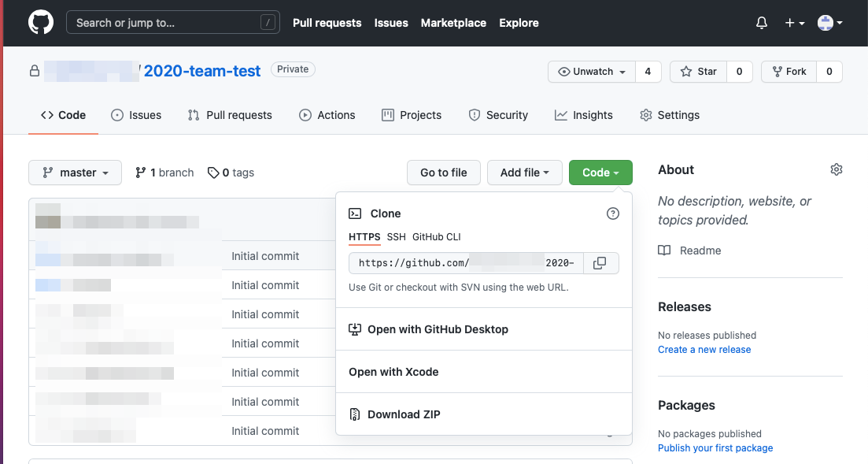Open the 2020-team-test repository link

coord(202,71)
